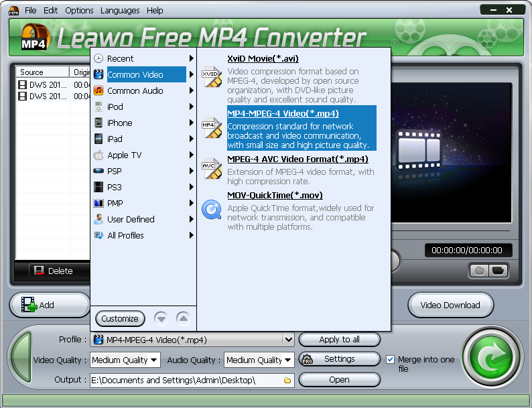Open the Profile dropdown
Image resolution: width=532 pixels, height=408 pixels.
[x=288, y=340]
